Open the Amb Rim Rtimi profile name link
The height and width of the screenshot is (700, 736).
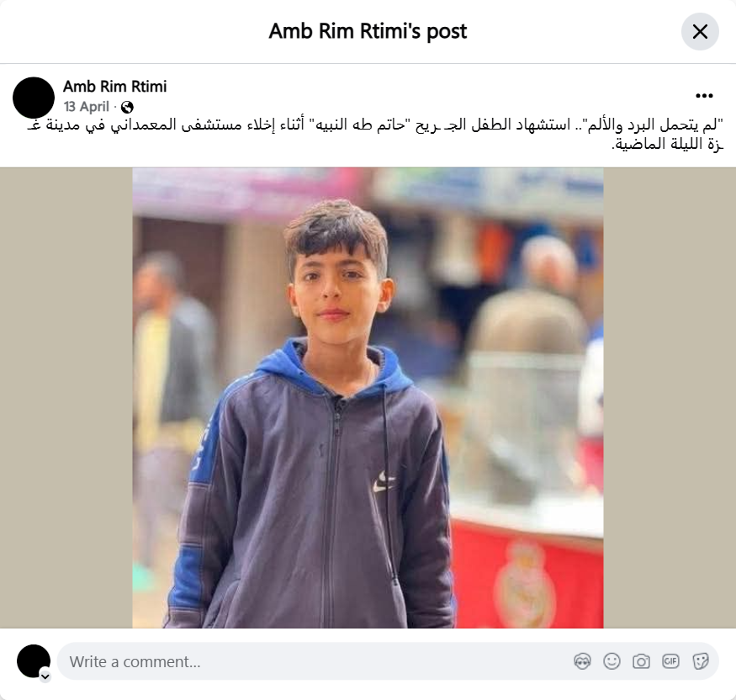click(115, 87)
